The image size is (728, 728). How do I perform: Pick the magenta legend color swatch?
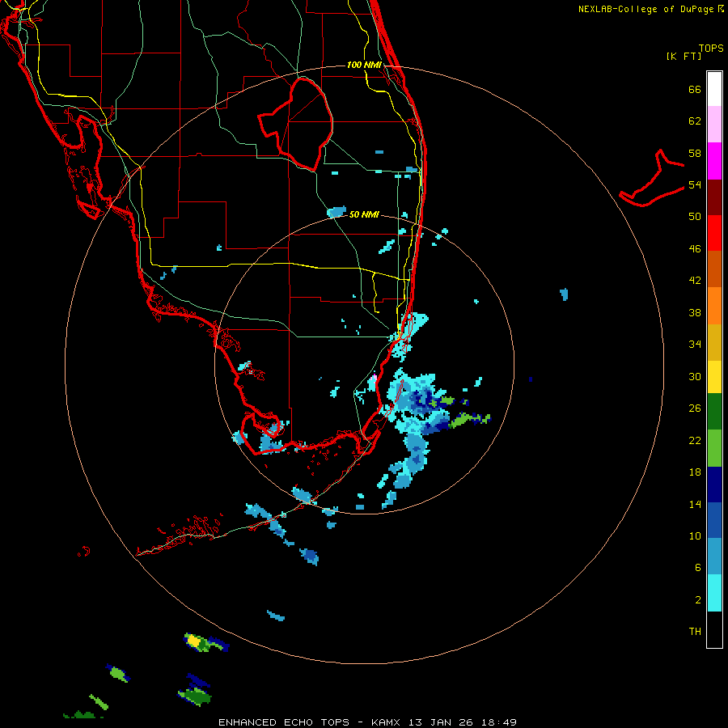[714, 161]
